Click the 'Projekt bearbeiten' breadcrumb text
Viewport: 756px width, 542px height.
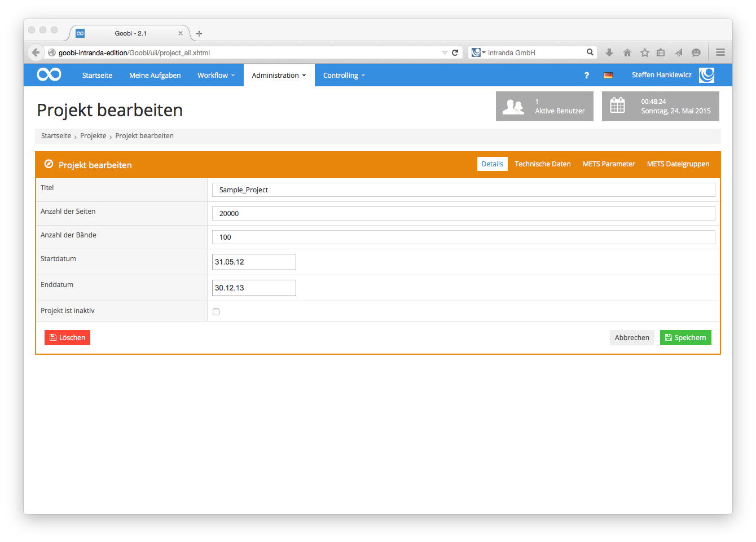[144, 136]
